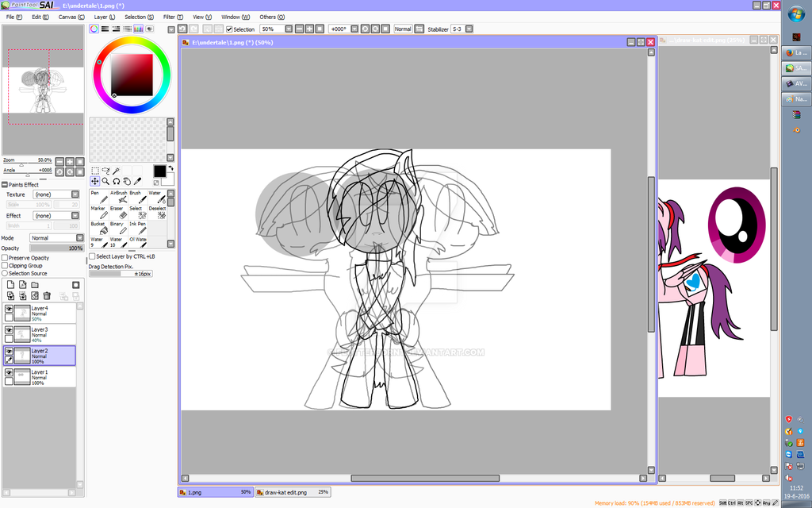Create a new layer folder
The height and width of the screenshot is (508, 812).
[x=35, y=285]
